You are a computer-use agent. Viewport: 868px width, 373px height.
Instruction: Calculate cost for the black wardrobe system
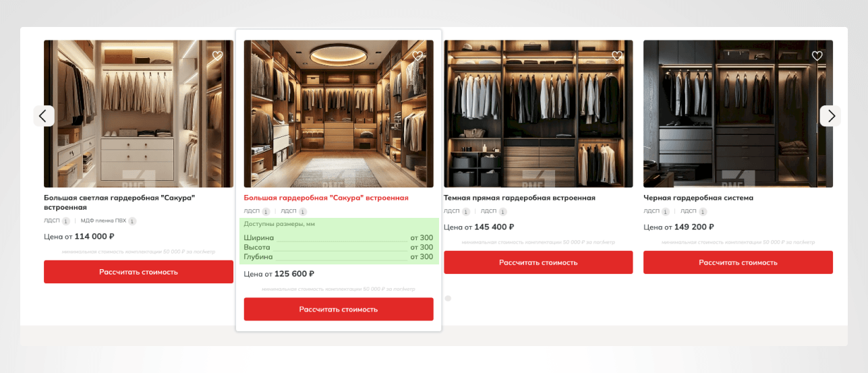(738, 262)
